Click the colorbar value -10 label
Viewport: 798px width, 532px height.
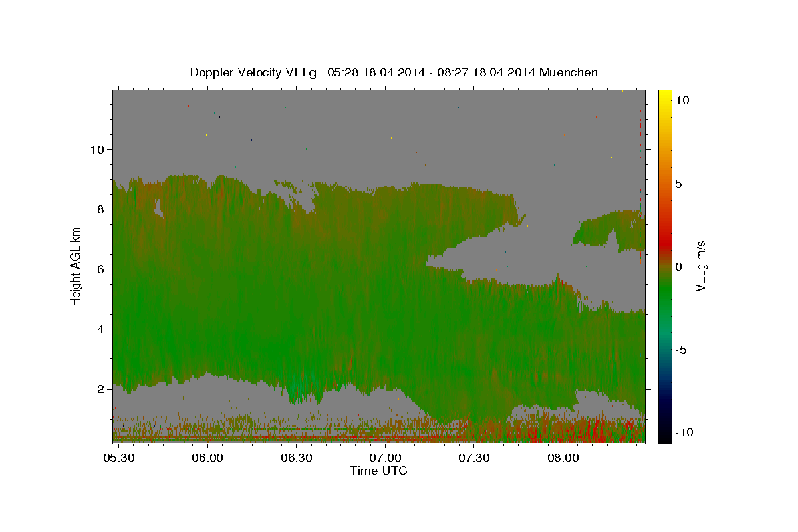684,432
